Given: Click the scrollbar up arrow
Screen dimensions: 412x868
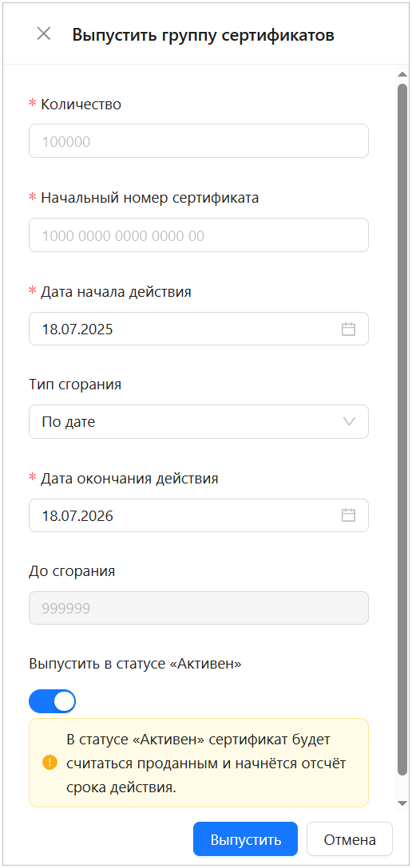Looking at the screenshot, I should click(x=402, y=74).
